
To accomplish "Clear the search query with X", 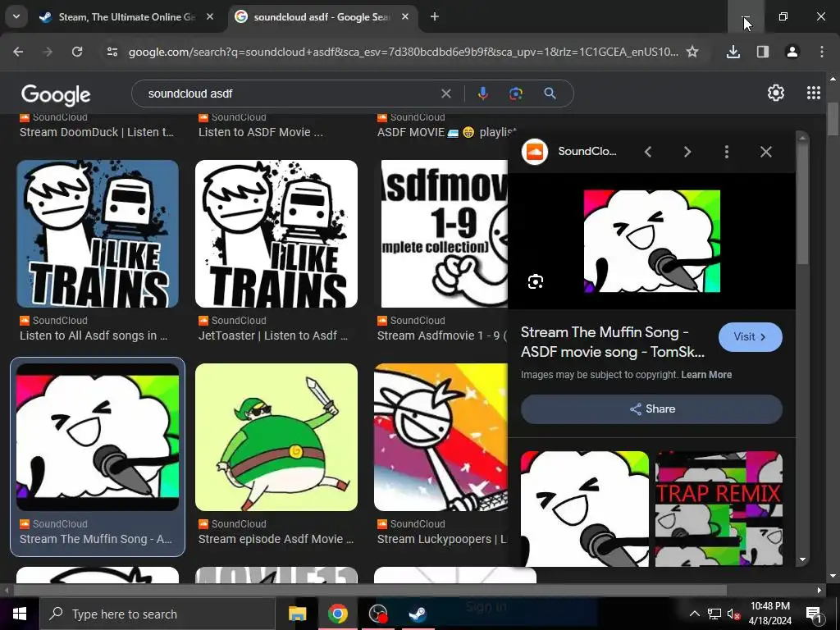I will point(445,94).
